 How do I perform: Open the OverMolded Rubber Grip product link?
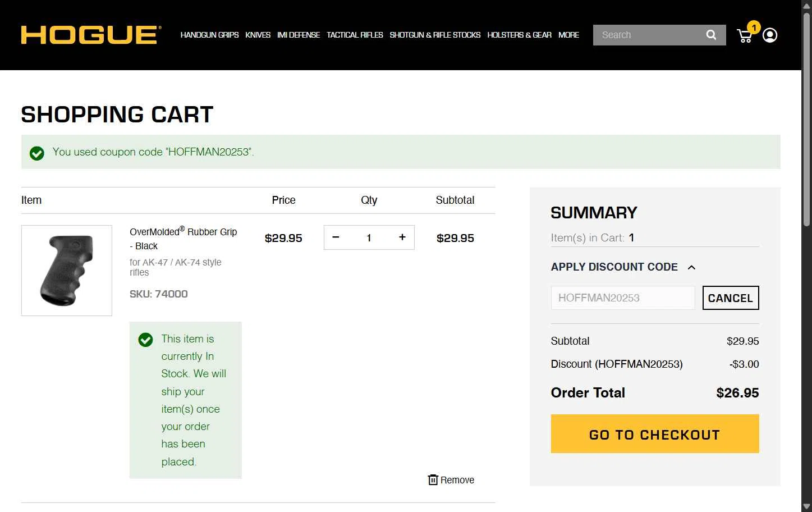(183, 239)
